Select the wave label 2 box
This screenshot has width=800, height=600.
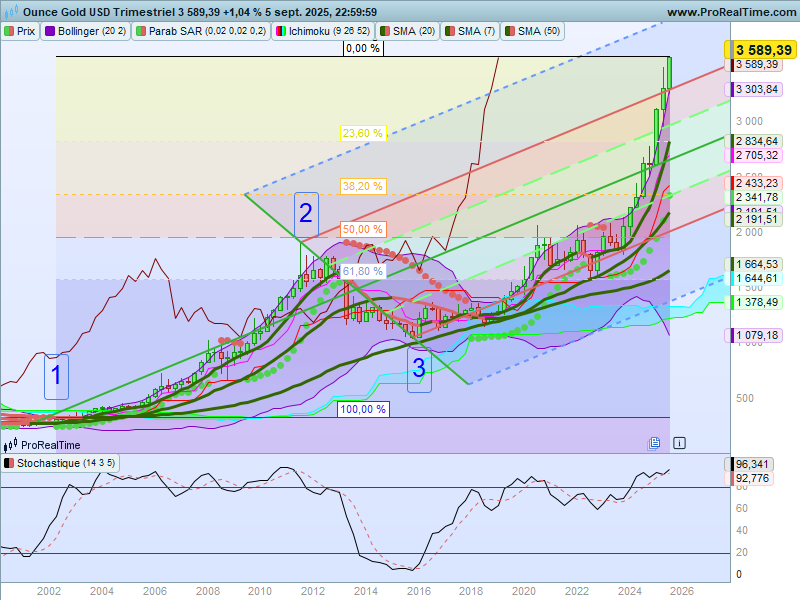[306, 214]
